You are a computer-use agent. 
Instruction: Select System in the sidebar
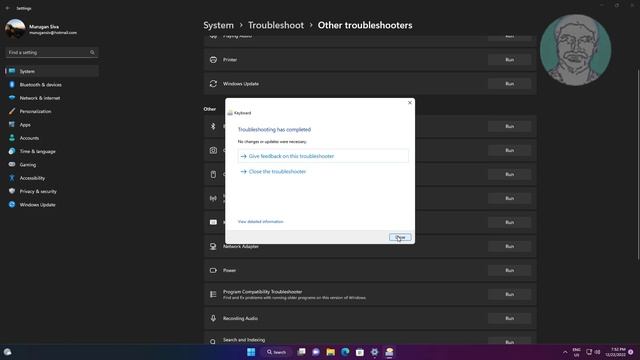click(51, 71)
